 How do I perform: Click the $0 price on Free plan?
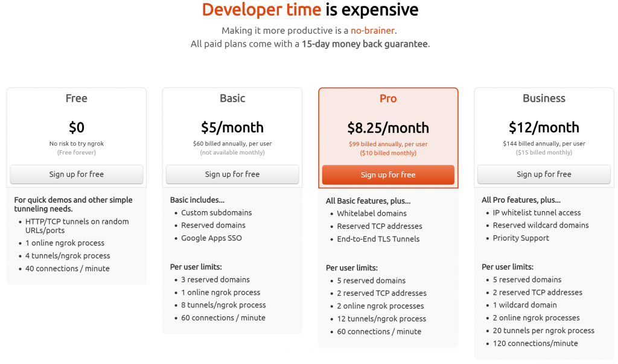(x=77, y=127)
